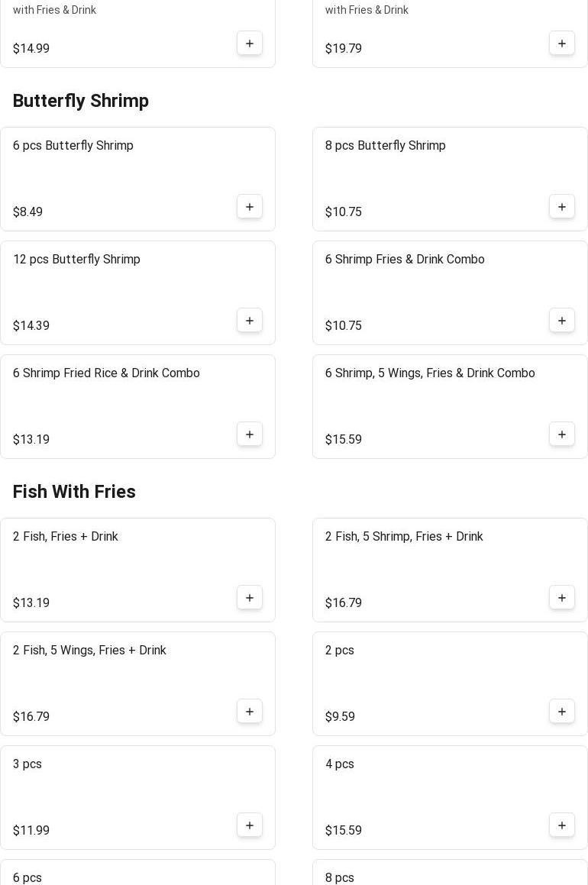Click plus icon for 12 pcs Butterfly Shrimp

pos(250,321)
